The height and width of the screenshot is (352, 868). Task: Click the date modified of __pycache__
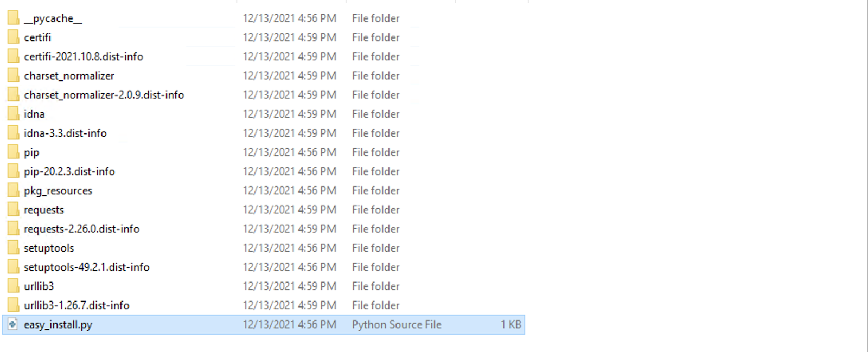290,18
